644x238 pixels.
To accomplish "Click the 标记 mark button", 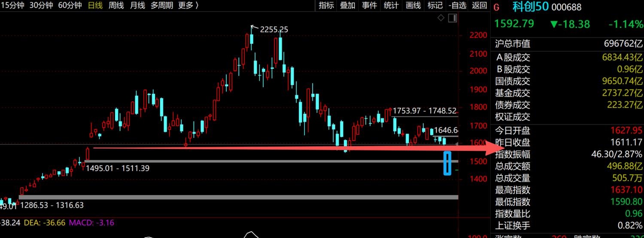I will [435, 5].
